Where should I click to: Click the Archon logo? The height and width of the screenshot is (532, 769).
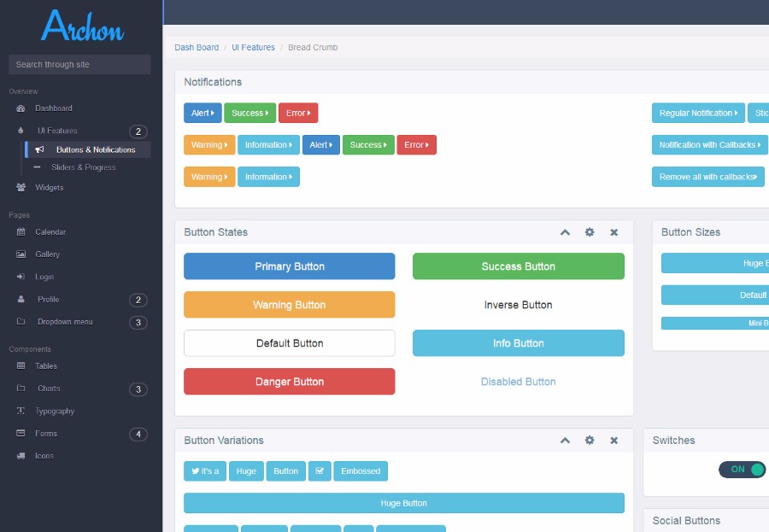tap(82, 26)
